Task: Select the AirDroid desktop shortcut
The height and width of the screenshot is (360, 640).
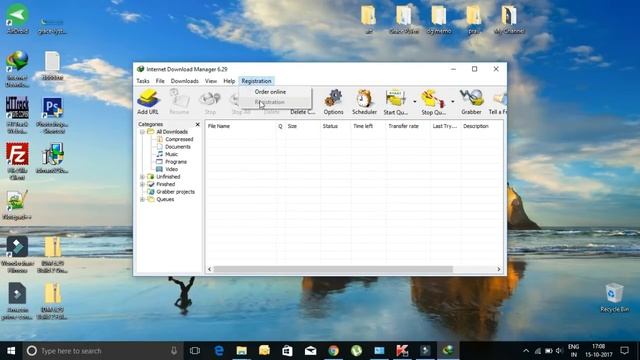Action: pos(17,18)
